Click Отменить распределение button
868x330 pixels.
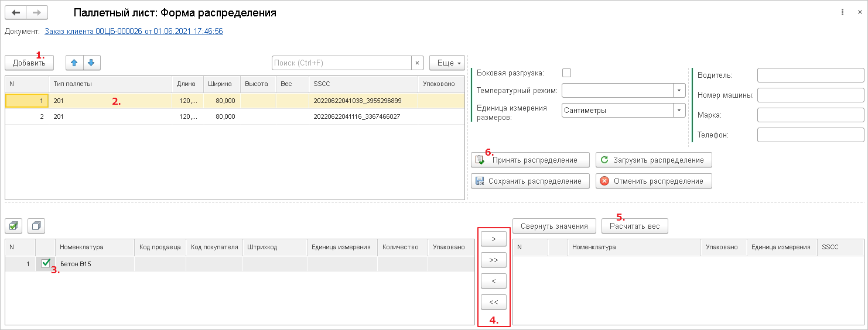coord(653,181)
